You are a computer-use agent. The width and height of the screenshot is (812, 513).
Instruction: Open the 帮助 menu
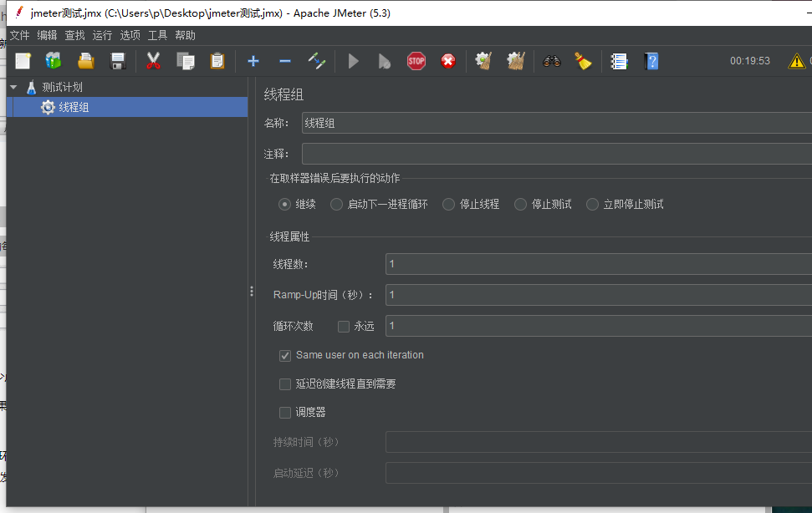[x=185, y=35]
